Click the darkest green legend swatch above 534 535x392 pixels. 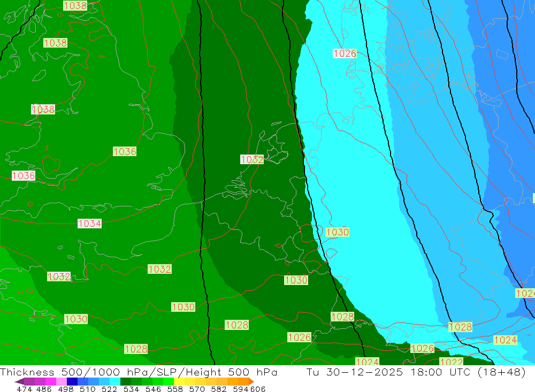126,381
